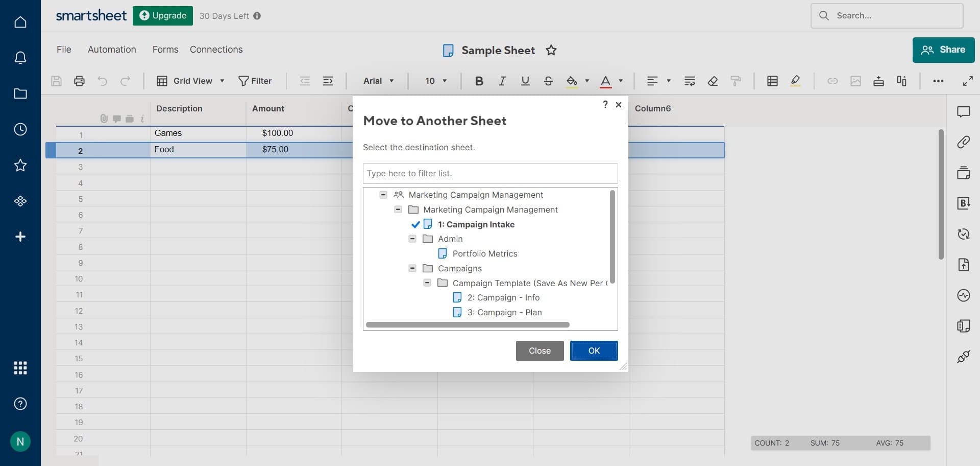
Task: Open the Automation menu
Action: click(112, 50)
